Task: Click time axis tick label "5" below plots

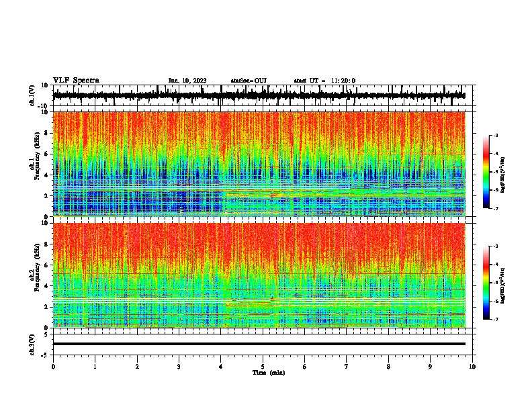Action: (263, 367)
